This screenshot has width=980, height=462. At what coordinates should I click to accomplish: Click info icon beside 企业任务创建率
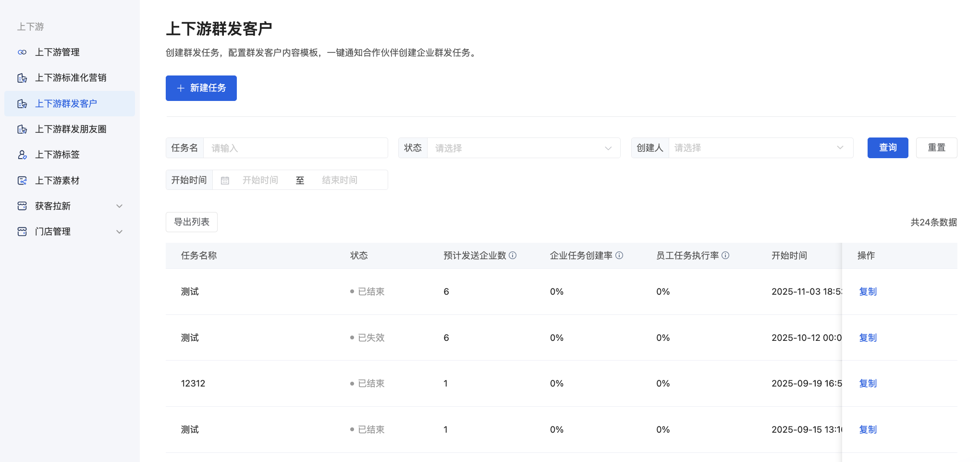(619, 255)
